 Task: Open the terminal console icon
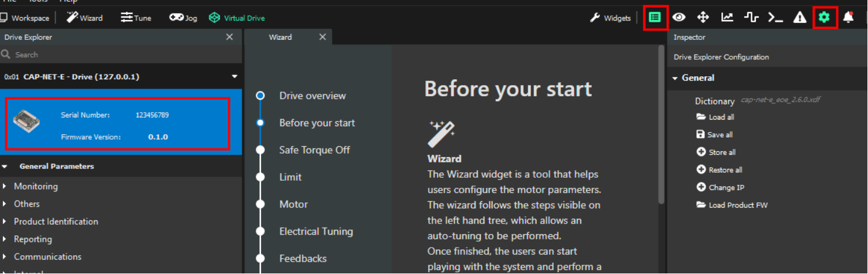(776, 18)
